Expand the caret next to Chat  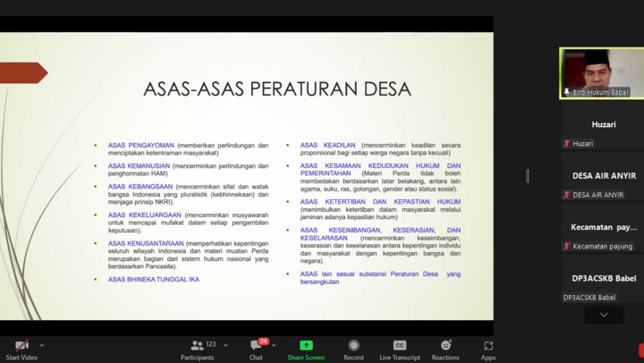tap(274, 345)
